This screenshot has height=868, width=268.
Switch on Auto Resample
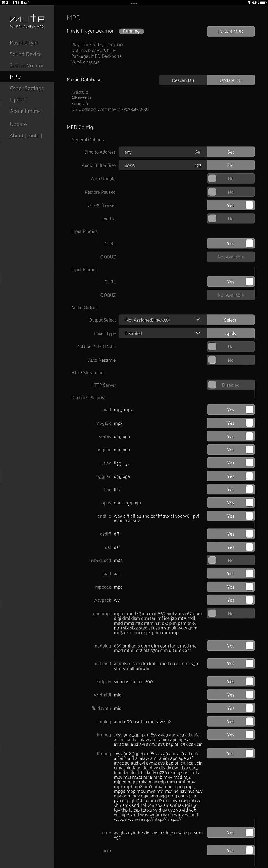coord(231,360)
